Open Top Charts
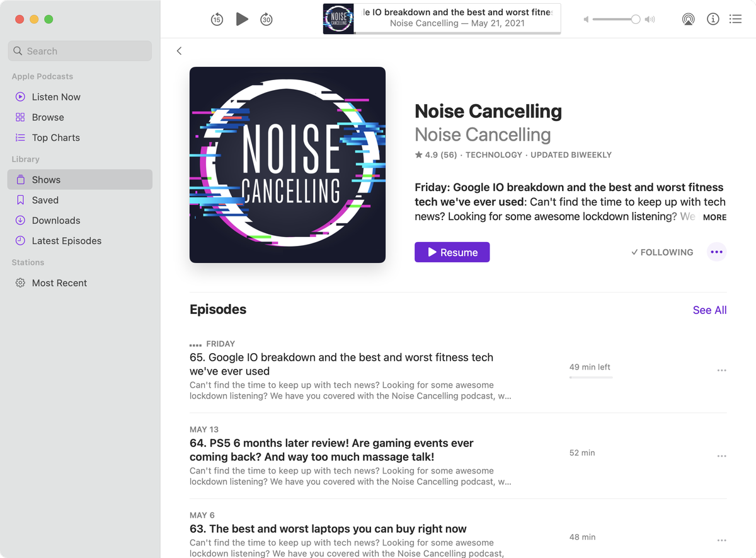 point(55,137)
